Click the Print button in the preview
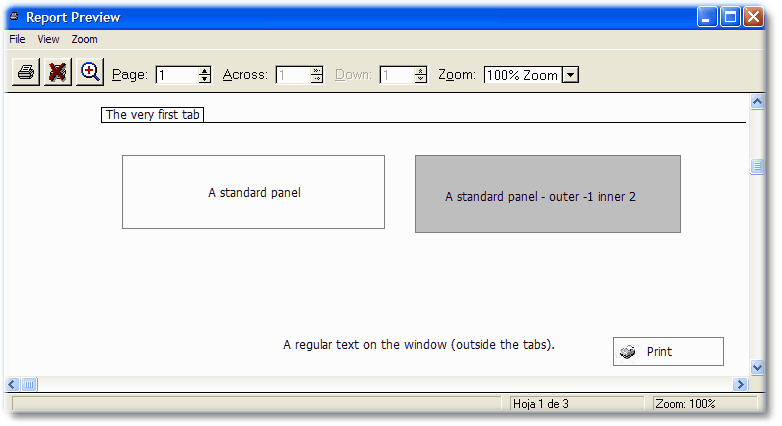782x426 pixels. pos(668,352)
